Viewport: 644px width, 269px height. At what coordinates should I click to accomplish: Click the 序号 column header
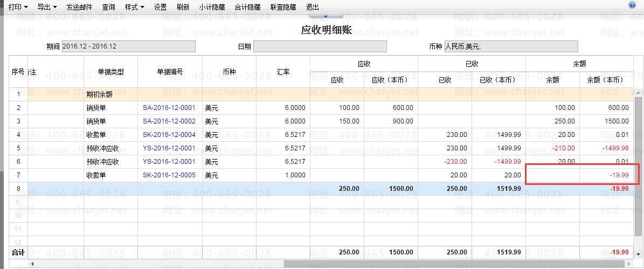(x=18, y=72)
